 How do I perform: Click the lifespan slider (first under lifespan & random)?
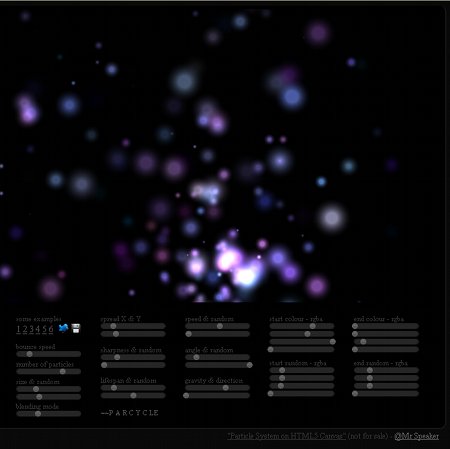pyautogui.click(x=133, y=388)
